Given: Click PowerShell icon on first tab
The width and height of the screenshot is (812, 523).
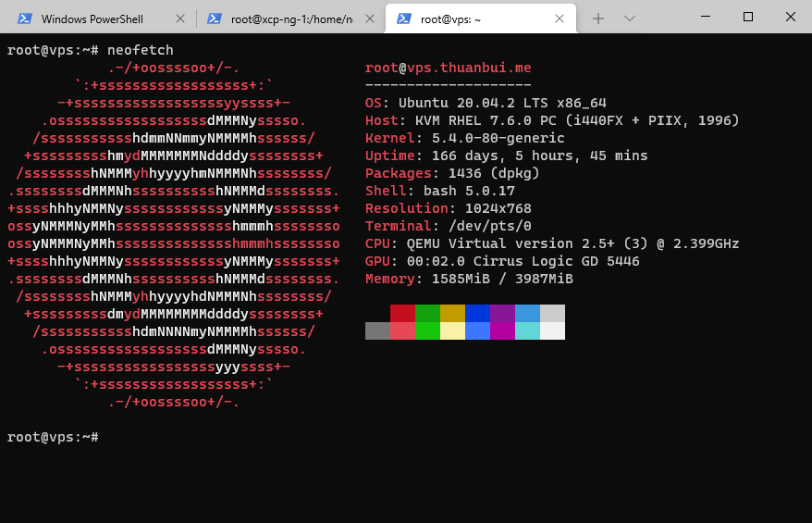Looking at the screenshot, I should [x=24, y=19].
